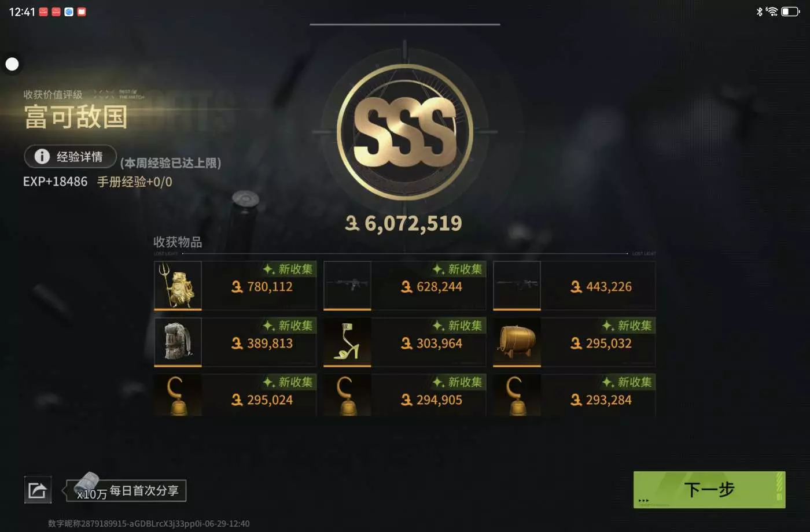Click the share icon at bottom left
Image resolution: width=810 pixels, height=532 pixels.
[38, 490]
